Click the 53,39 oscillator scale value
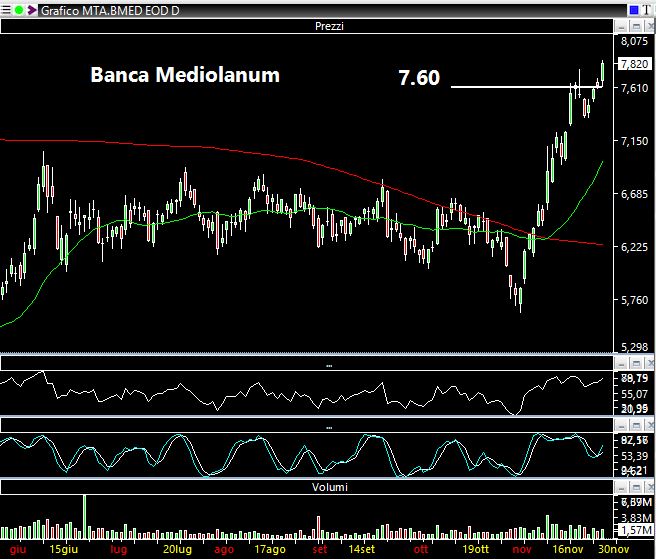 click(x=634, y=456)
